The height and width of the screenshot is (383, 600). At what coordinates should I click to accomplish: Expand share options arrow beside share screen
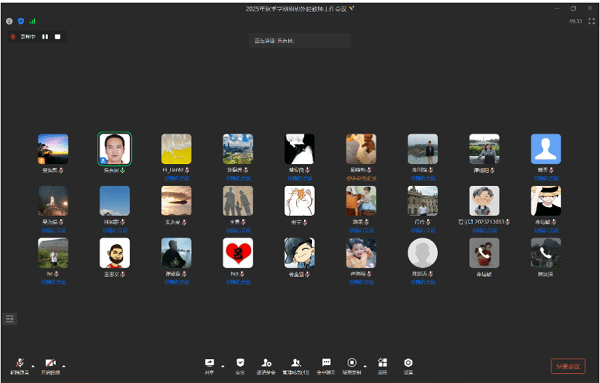pyautogui.click(x=223, y=366)
